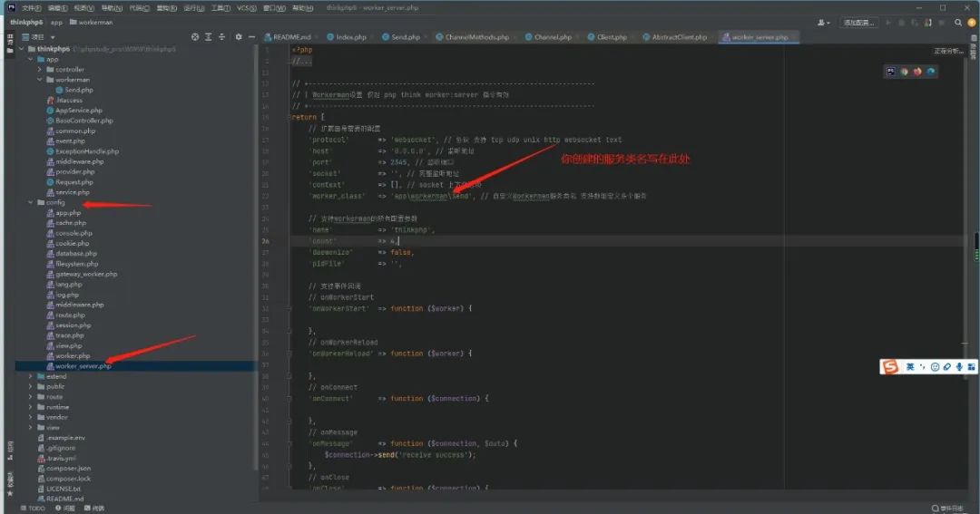The image size is (980, 514).
Task: Click the Sogou toolbox grid icon
Action: point(971,366)
